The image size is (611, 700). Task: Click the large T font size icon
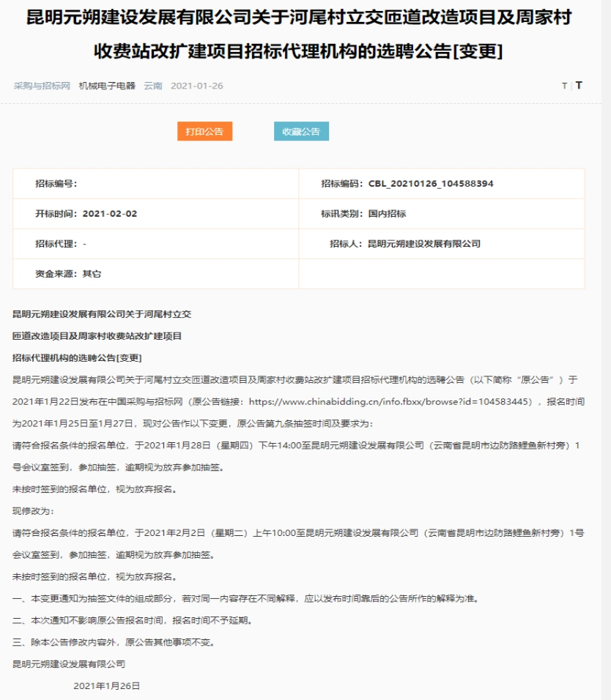(579, 85)
